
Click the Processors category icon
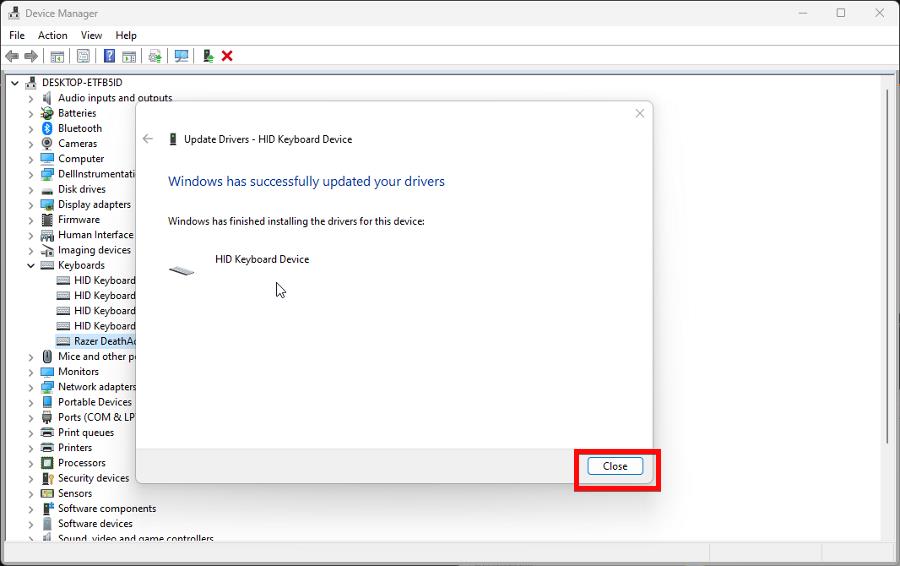pyautogui.click(x=47, y=463)
